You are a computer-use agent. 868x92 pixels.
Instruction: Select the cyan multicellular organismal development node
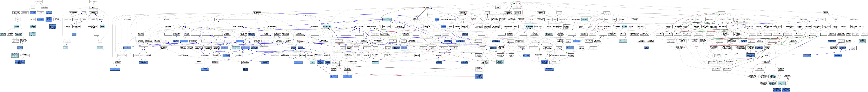387,19
